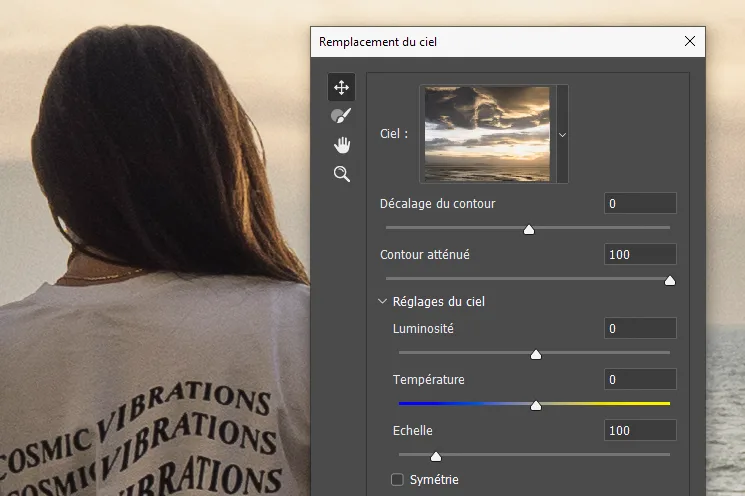Click the Température value field

click(x=640, y=380)
